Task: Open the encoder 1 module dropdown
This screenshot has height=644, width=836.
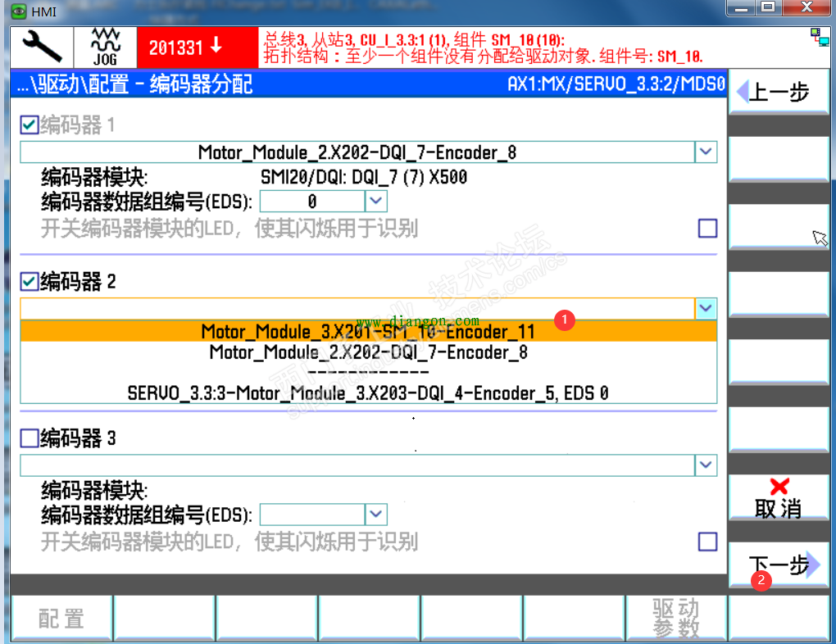Action: point(706,152)
